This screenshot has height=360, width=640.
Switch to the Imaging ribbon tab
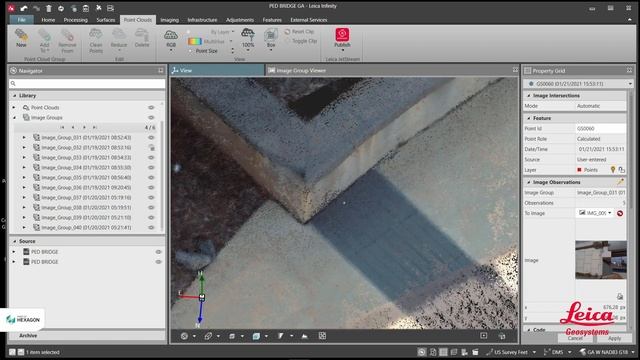(x=169, y=20)
